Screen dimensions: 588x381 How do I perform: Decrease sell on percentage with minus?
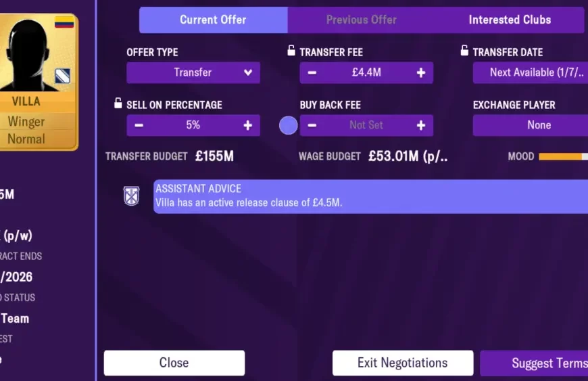(139, 125)
